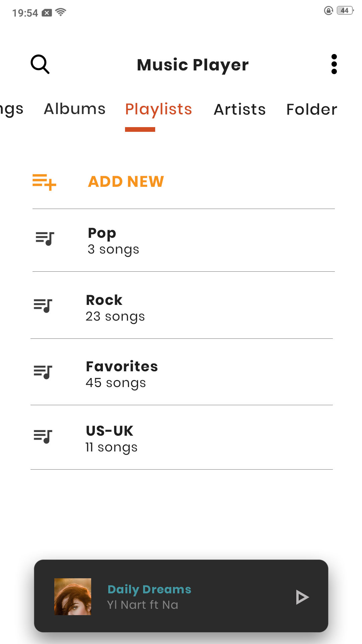Click the Rock playlist queue icon
Viewport: 362px width, 644px height.
pos(43,306)
